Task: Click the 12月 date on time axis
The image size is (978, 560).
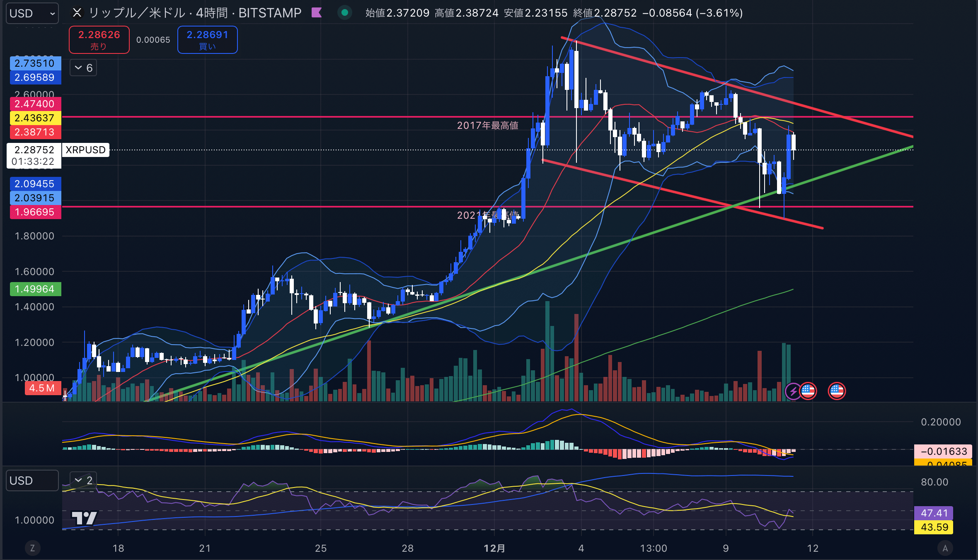Action: pyautogui.click(x=494, y=548)
